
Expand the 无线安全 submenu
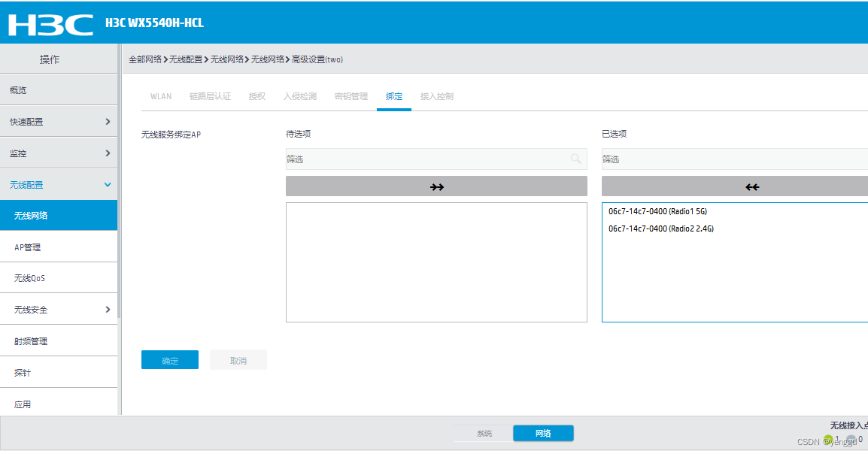[59, 309]
